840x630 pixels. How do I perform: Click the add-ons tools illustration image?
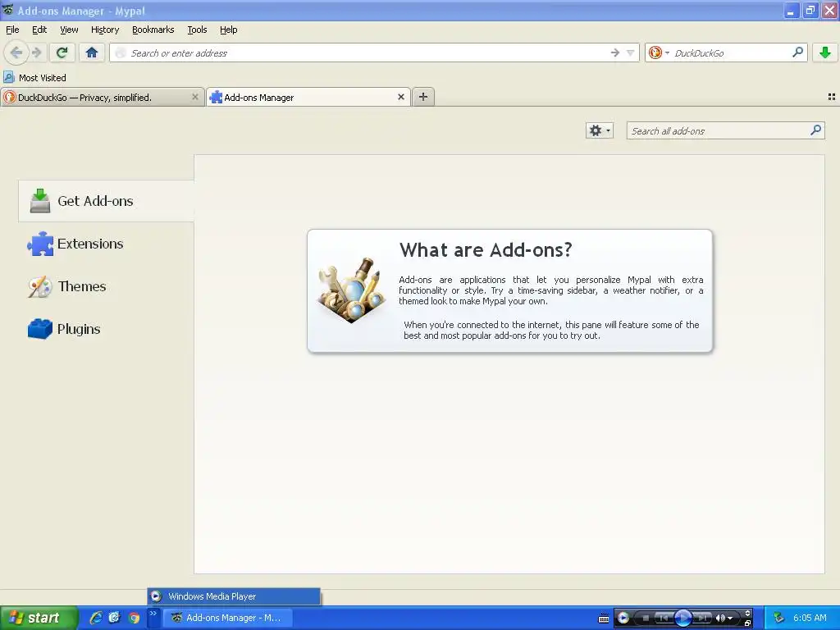click(x=351, y=290)
